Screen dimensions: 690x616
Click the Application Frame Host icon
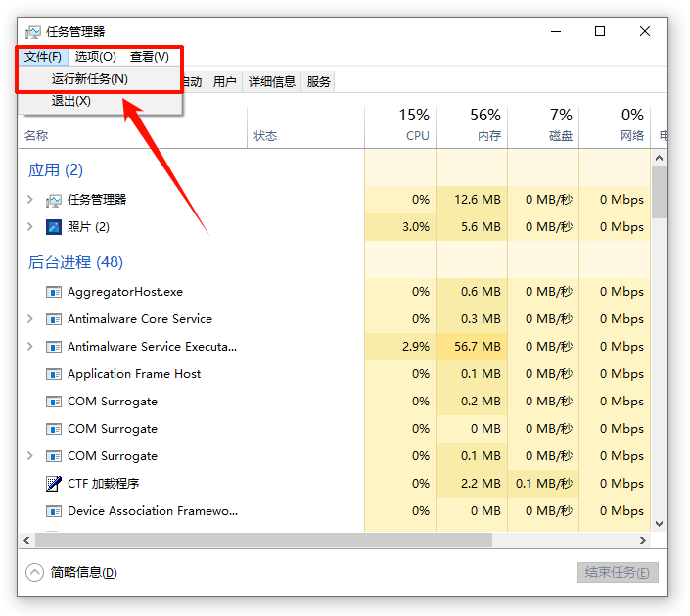[54, 374]
